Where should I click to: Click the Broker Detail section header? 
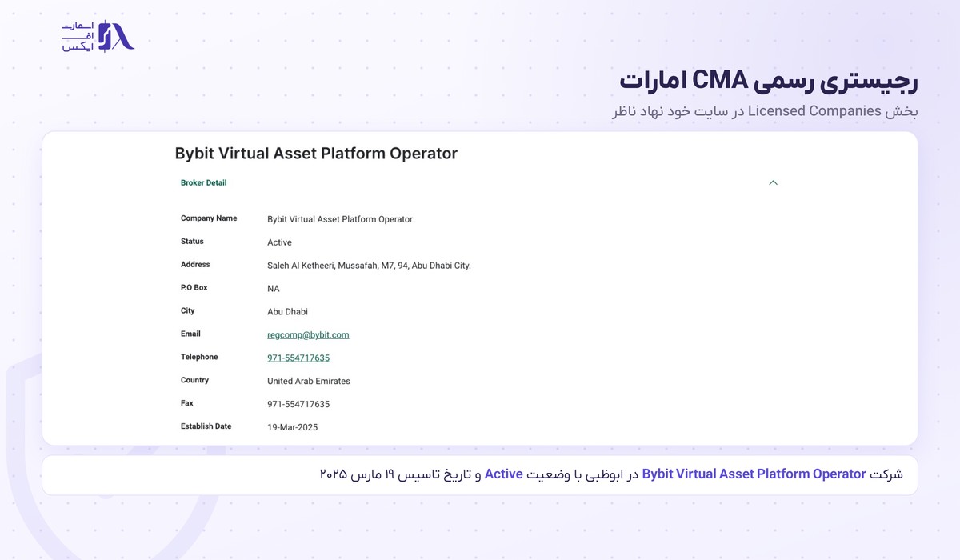(203, 183)
